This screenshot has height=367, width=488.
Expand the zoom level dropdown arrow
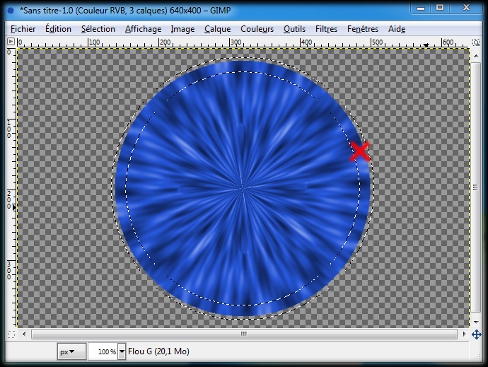[x=122, y=351]
